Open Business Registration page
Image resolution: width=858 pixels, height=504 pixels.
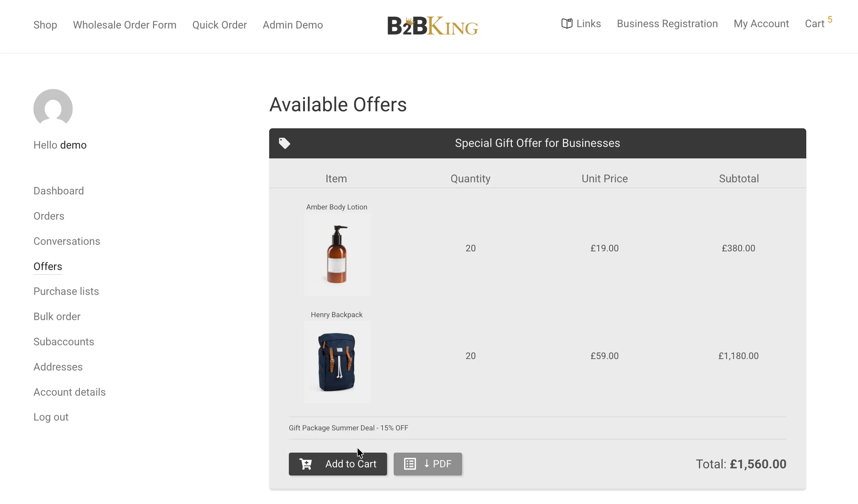coord(667,24)
